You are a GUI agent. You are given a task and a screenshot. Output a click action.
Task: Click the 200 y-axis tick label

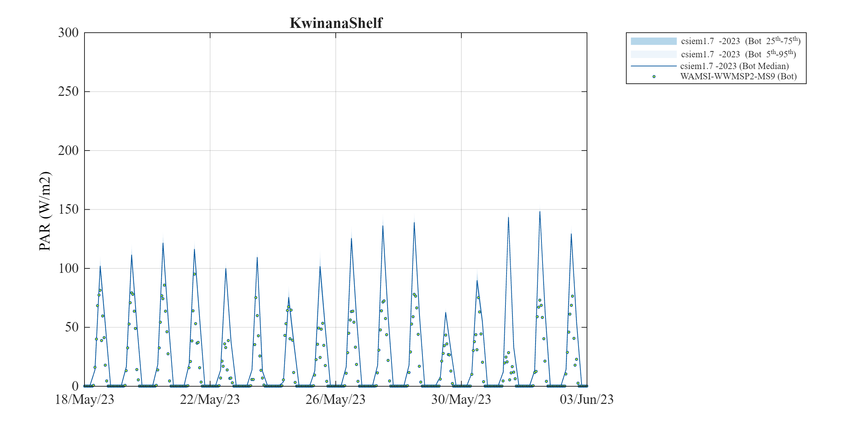(x=68, y=151)
